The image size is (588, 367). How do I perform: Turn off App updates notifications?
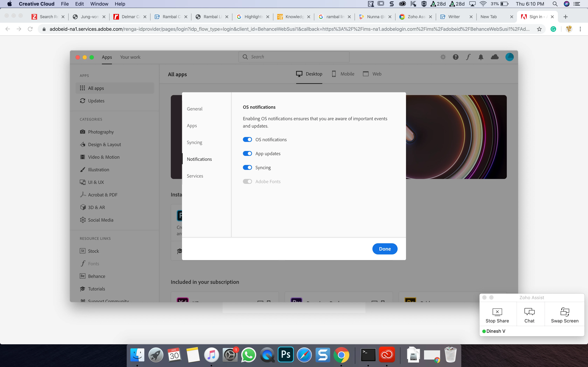247,154
